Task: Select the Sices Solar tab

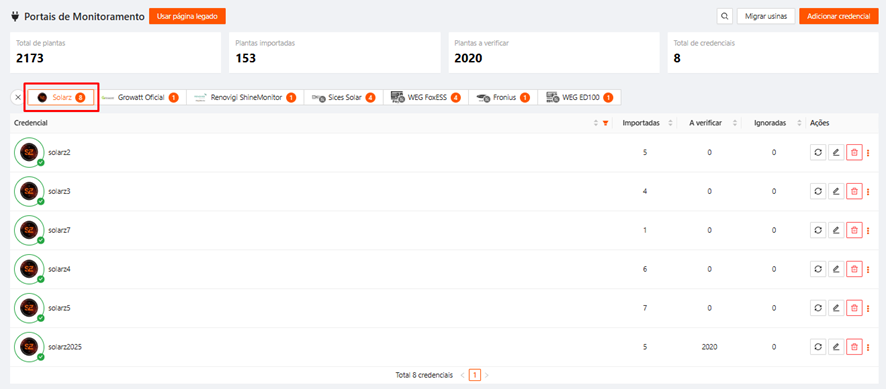Action: [343, 98]
